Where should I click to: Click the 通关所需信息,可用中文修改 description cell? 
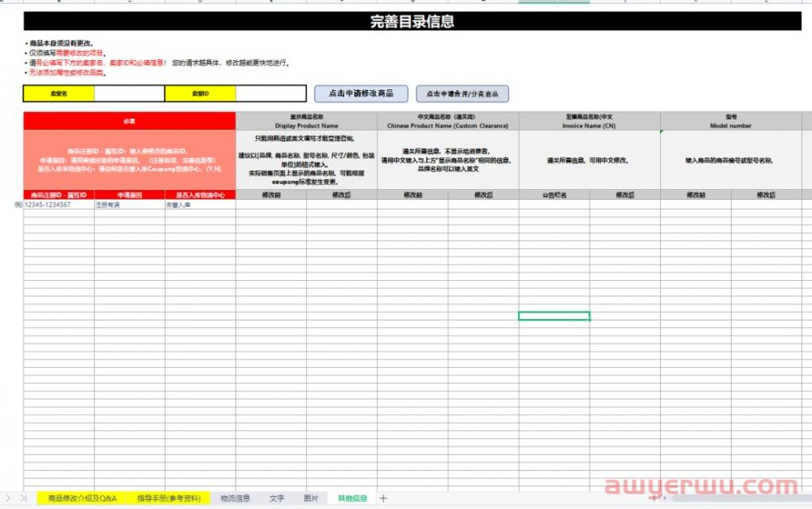point(590,160)
